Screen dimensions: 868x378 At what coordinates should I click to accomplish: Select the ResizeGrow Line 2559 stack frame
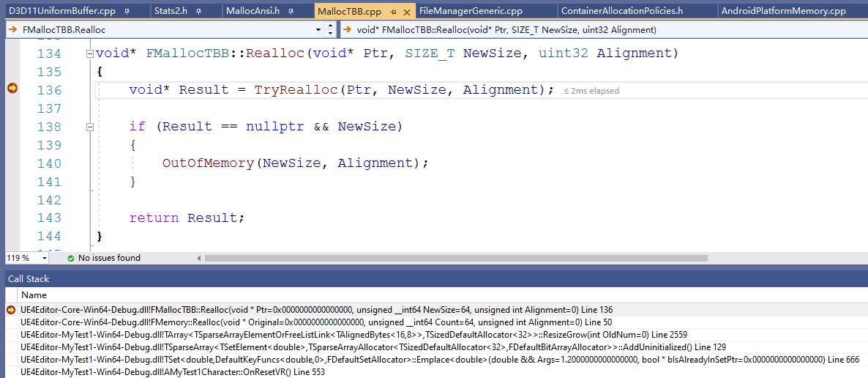[354, 334]
